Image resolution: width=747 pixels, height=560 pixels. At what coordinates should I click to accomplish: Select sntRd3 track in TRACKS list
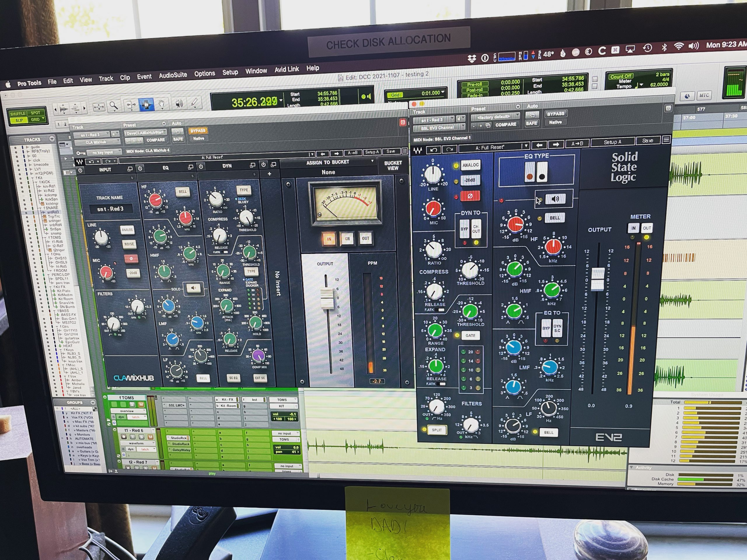(53, 212)
